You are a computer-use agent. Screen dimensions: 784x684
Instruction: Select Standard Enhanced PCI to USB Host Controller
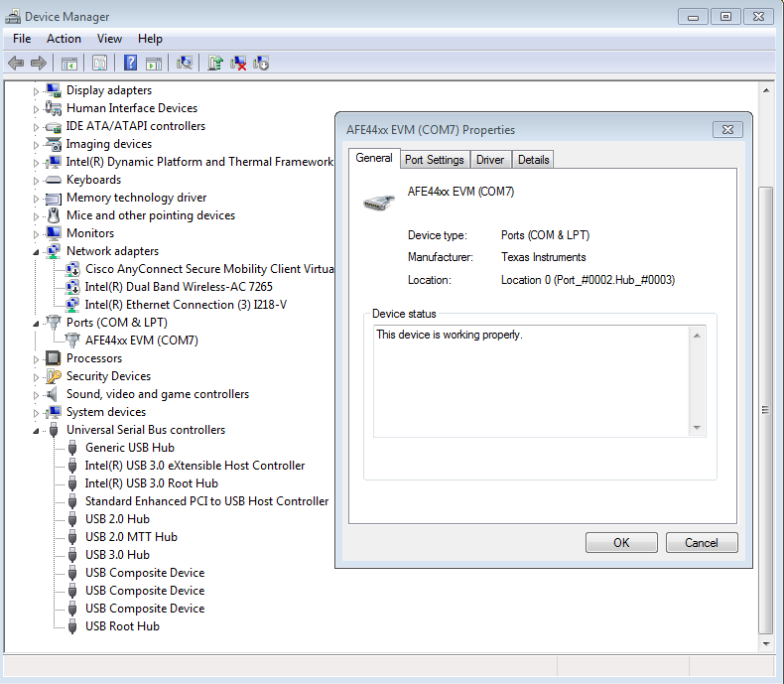[x=206, y=501]
